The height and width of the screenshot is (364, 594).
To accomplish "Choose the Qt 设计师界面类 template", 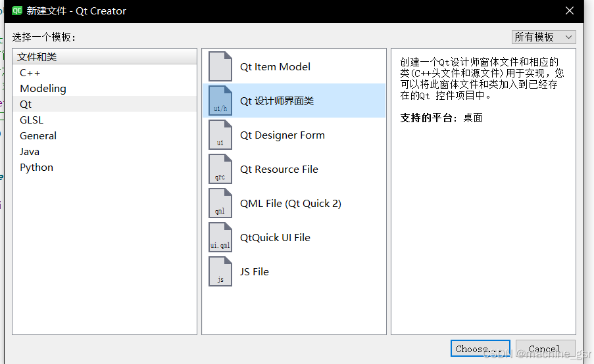I will 294,101.
